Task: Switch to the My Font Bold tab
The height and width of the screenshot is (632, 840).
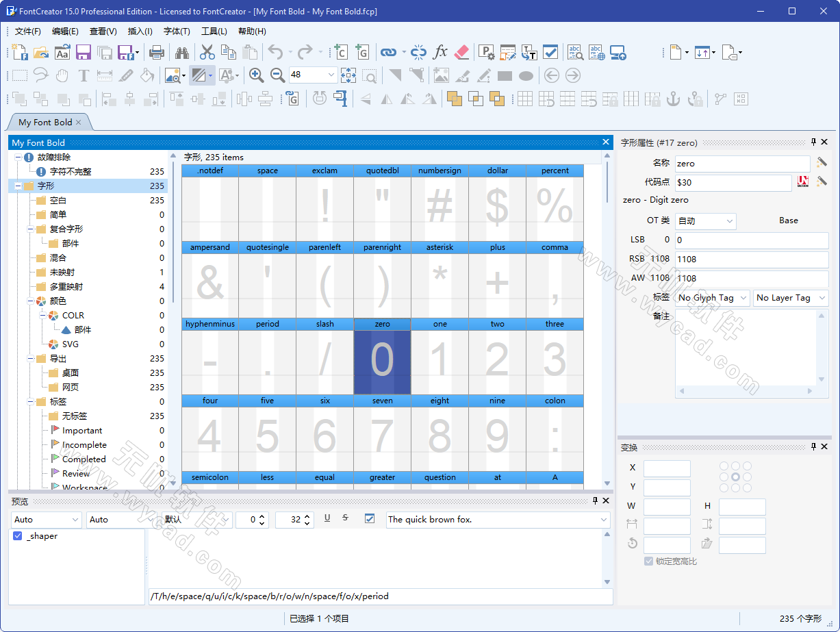Action: click(44, 122)
